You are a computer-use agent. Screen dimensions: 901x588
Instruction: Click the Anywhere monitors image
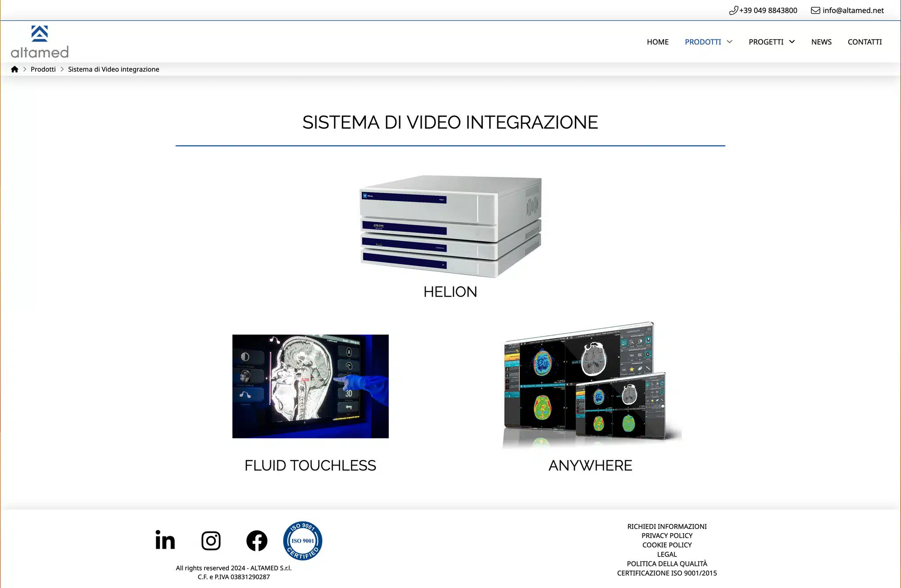[592, 385]
